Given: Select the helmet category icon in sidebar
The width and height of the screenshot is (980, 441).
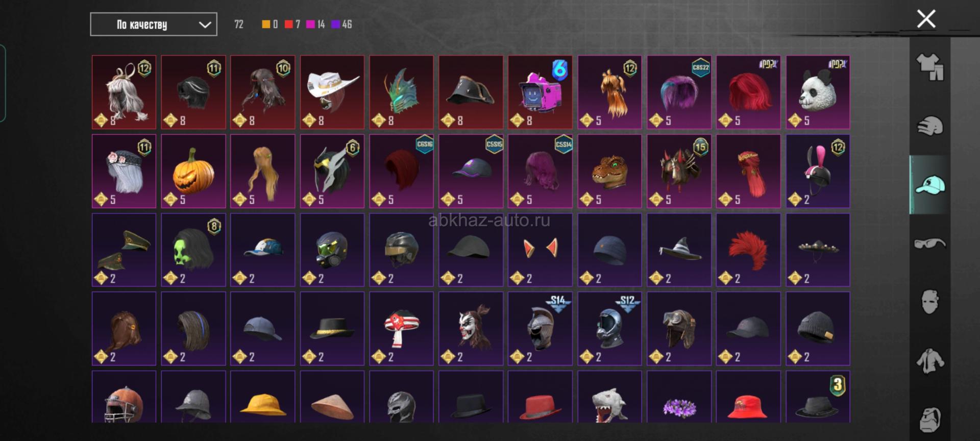Looking at the screenshot, I should [929, 126].
